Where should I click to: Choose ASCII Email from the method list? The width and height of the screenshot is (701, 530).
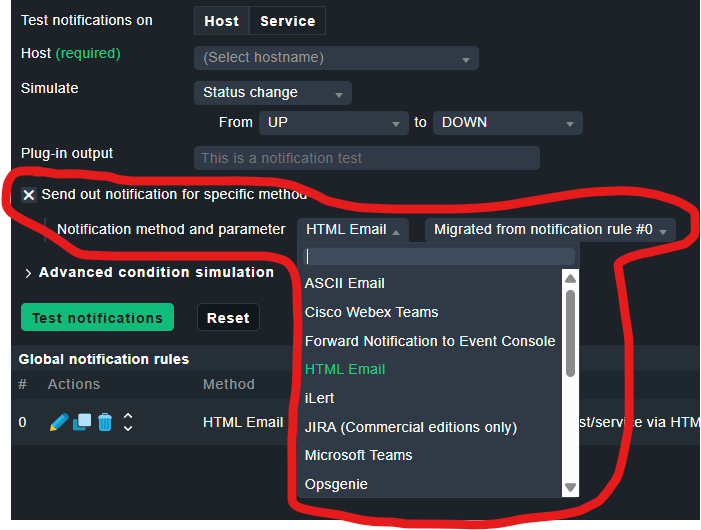(x=345, y=283)
